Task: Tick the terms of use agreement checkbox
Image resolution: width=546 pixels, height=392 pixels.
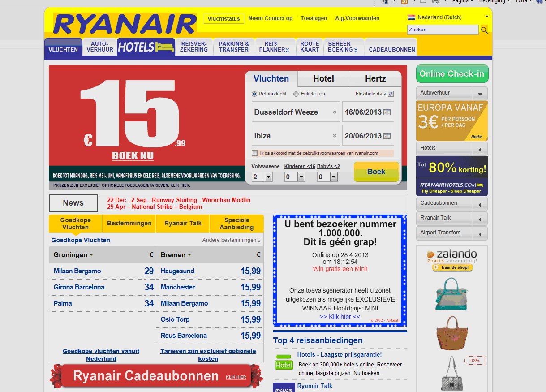Action: (255, 153)
